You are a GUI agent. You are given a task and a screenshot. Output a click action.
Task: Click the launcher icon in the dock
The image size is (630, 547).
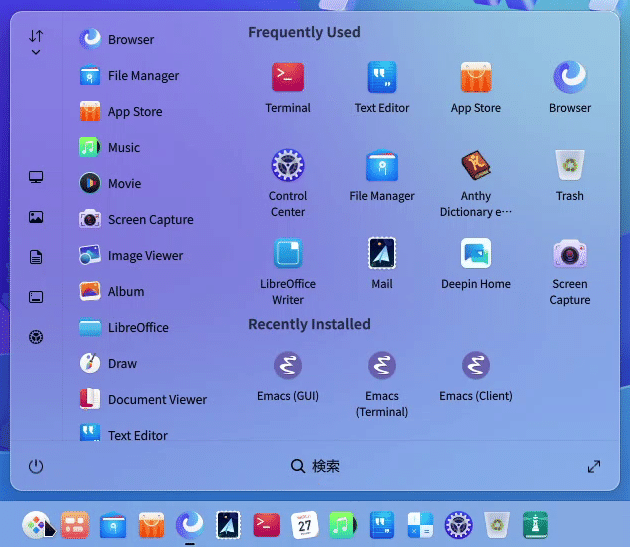38,525
